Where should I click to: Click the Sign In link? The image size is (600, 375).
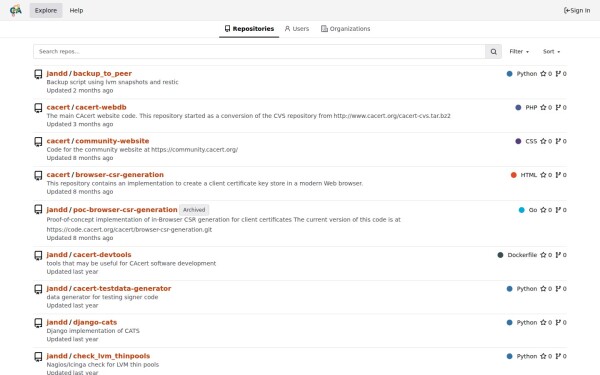coord(577,10)
